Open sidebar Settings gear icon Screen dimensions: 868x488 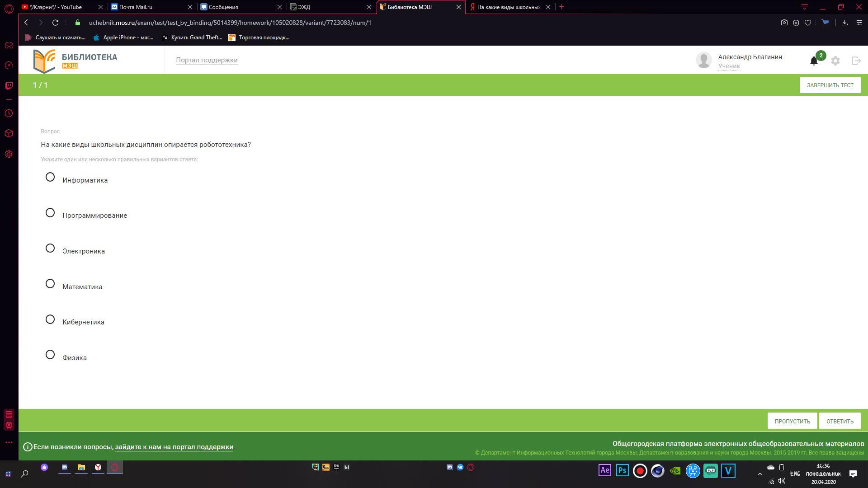pos(9,154)
